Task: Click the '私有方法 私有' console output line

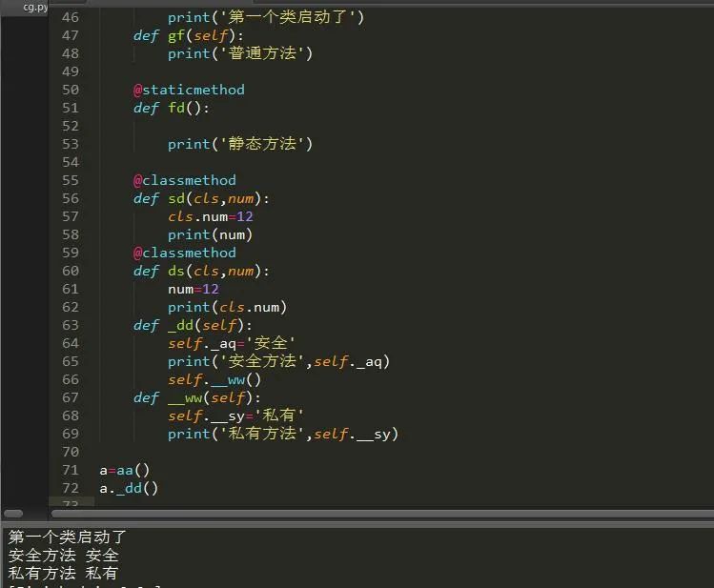Action: pyautogui.click(x=63, y=573)
